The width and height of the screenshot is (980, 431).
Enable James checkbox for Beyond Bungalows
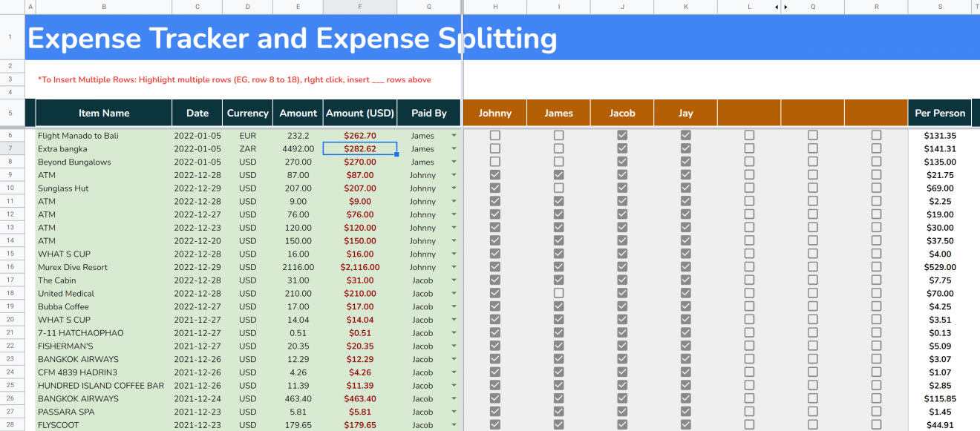pyautogui.click(x=558, y=162)
